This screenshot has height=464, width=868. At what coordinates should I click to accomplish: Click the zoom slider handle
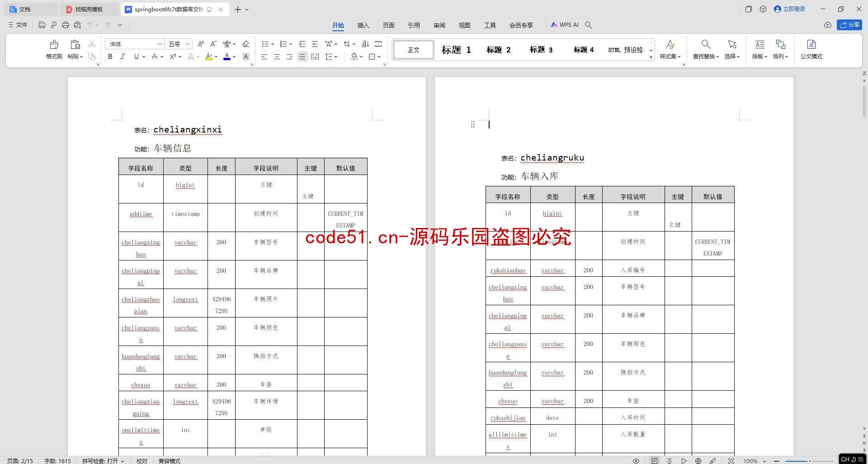click(x=810, y=461)
